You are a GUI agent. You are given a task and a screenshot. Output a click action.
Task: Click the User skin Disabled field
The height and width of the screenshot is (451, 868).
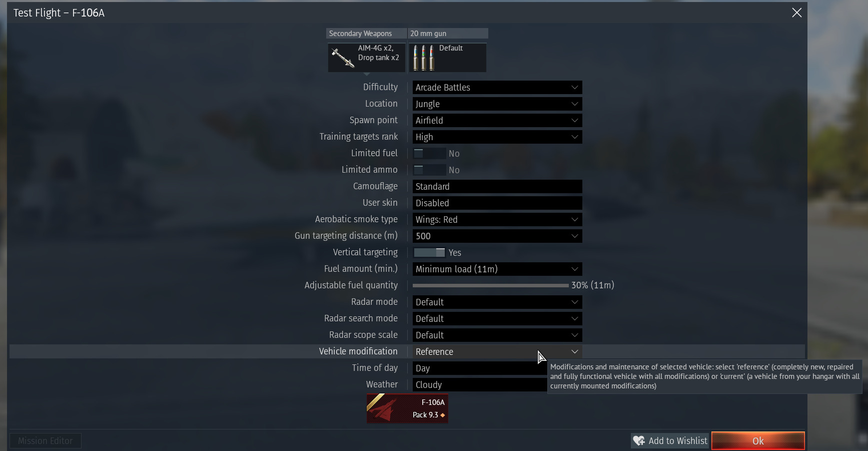(x=497, y=203)
